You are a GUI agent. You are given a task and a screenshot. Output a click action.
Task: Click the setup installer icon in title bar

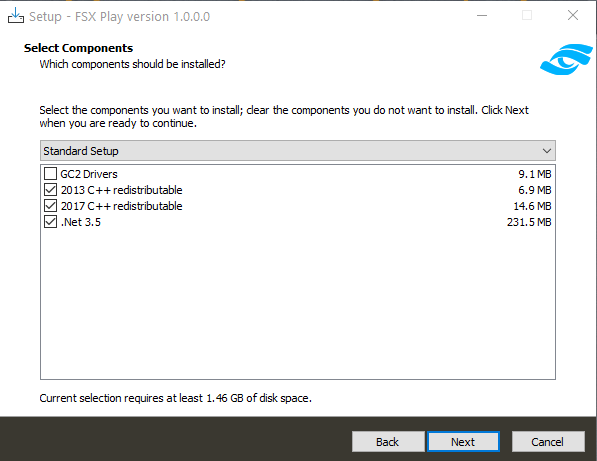coord(16,16)
